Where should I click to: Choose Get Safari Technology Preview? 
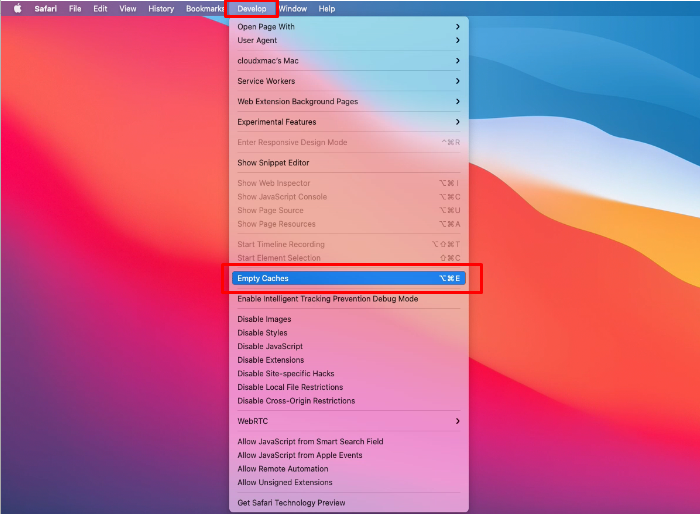click(x=349, y=503)
